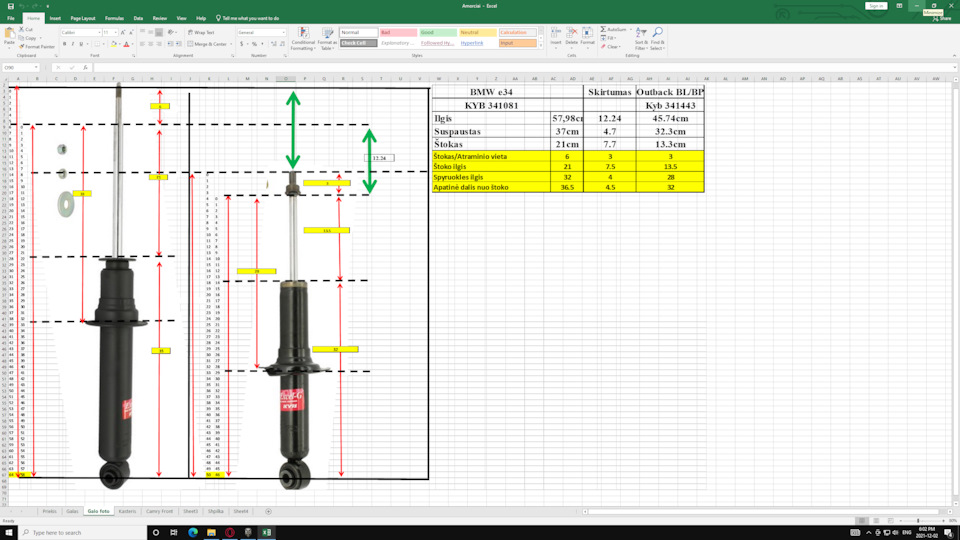This screenshot has width=960, height=540.
Task: Toggle Wrap Text option
Action: (x=201, y=32)
